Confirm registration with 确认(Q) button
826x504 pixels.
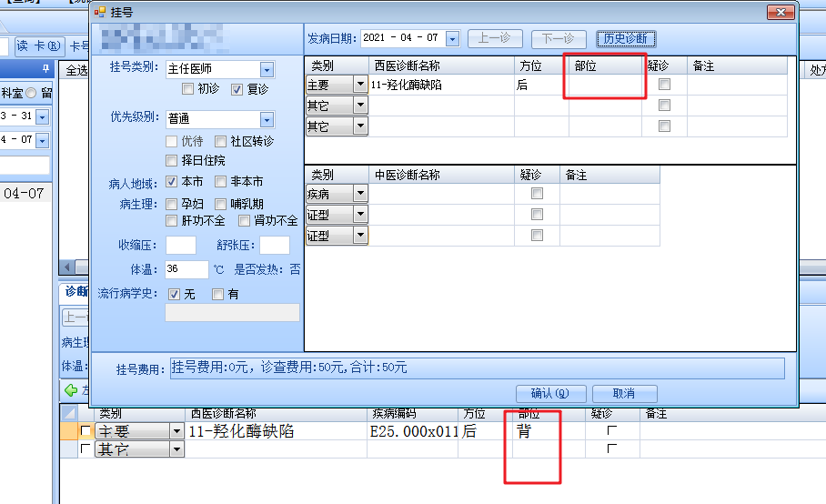click(x=550, y=393)
